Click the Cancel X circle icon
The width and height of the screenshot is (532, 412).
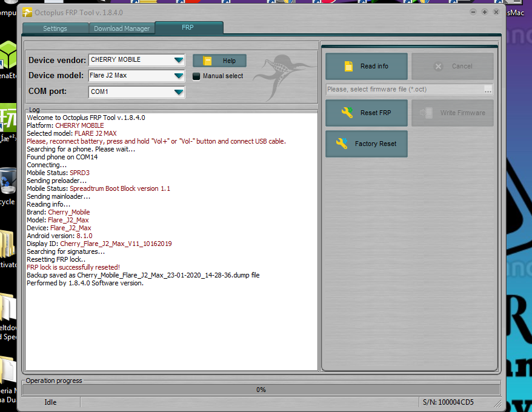point(438,66)
